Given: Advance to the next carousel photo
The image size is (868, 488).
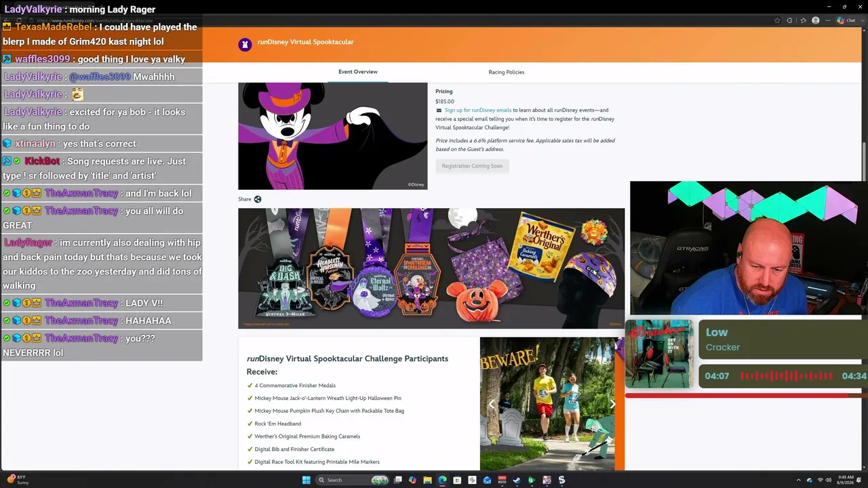Looking at the screenshot, I should coord(612,404).
